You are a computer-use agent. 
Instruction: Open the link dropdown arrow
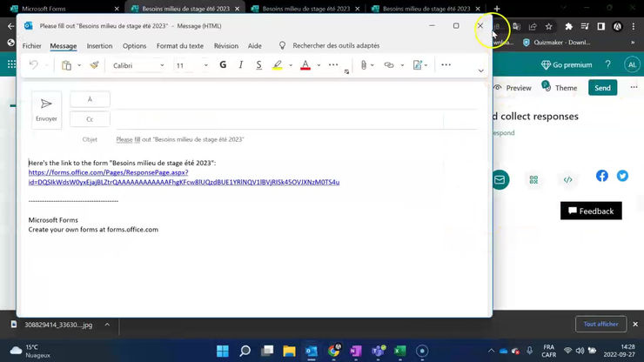pos(402,65)
